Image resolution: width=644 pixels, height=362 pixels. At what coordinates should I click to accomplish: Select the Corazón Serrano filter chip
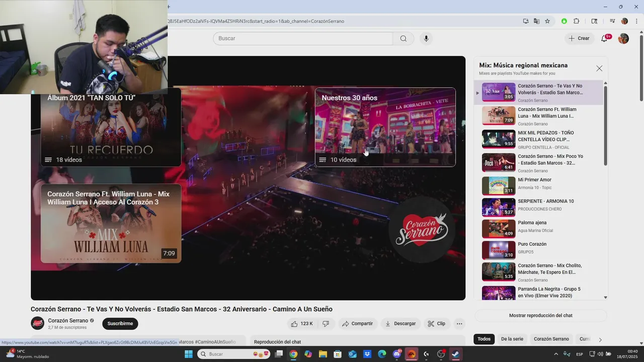click(x=551, y=339)
